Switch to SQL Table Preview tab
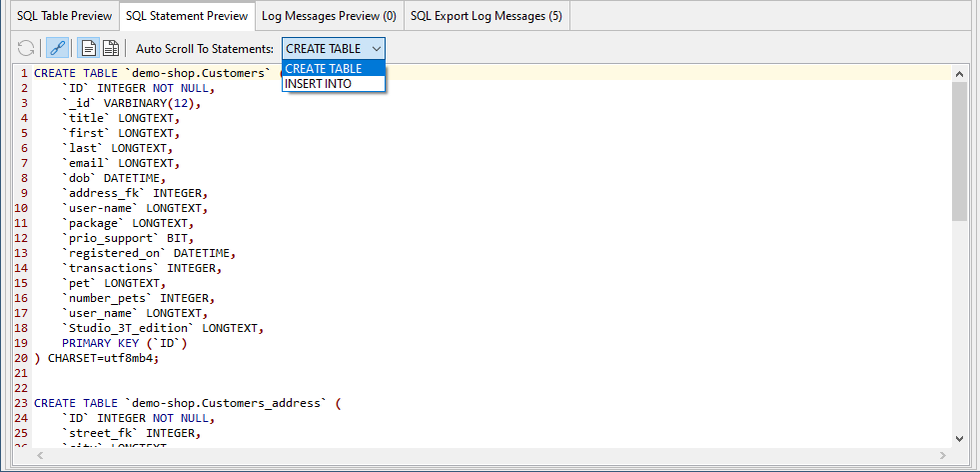980x472 pixels. tap(63, 16)
